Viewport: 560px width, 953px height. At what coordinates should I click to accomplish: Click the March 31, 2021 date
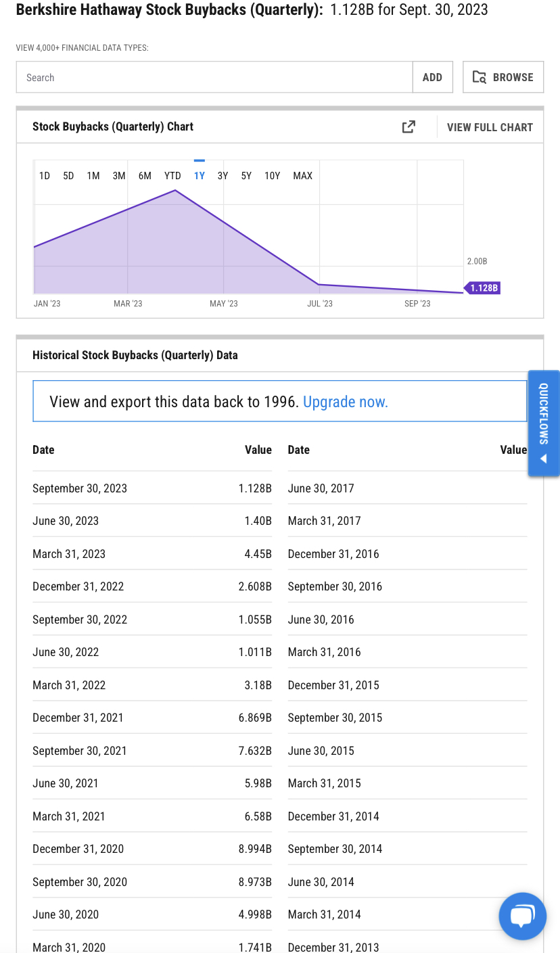tap(69, 816)
